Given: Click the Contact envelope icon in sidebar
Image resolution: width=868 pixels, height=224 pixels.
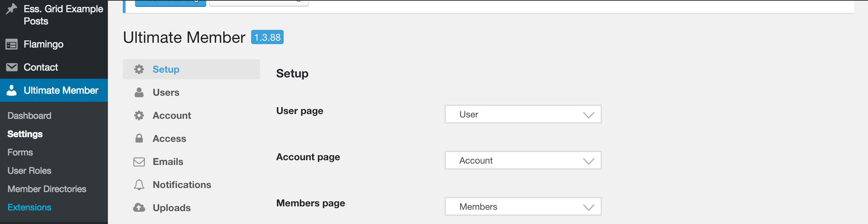Looking at the screenshot, I should pos(12,67).
